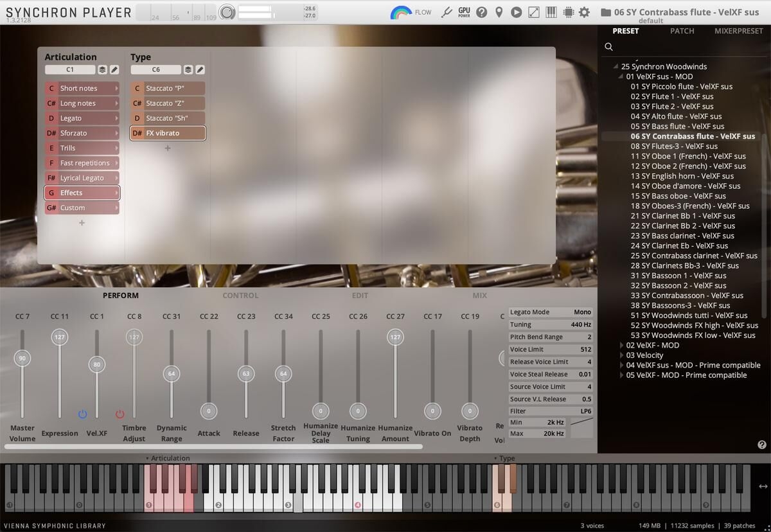Toggle the blue power button under Vel.XF
This screenshot has height=532, width=771.
(x=82, y=414)
